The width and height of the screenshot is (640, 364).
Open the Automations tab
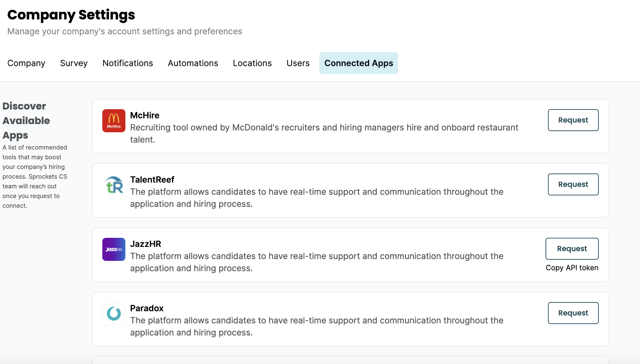click(193, 63)
